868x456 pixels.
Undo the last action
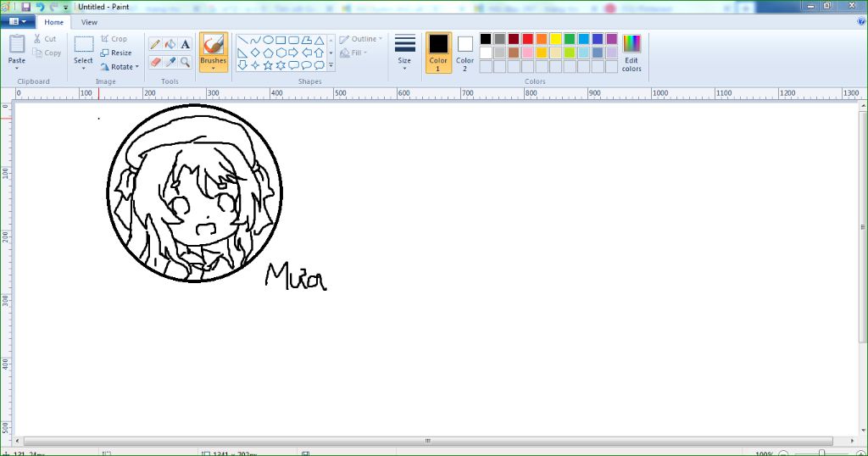click(x=40, y=7)
